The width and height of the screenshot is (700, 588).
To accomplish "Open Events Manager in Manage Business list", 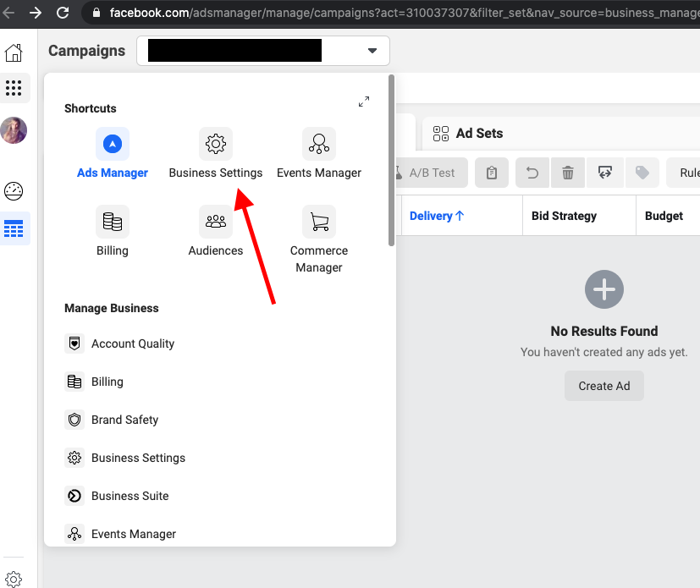I will [120, 534].
